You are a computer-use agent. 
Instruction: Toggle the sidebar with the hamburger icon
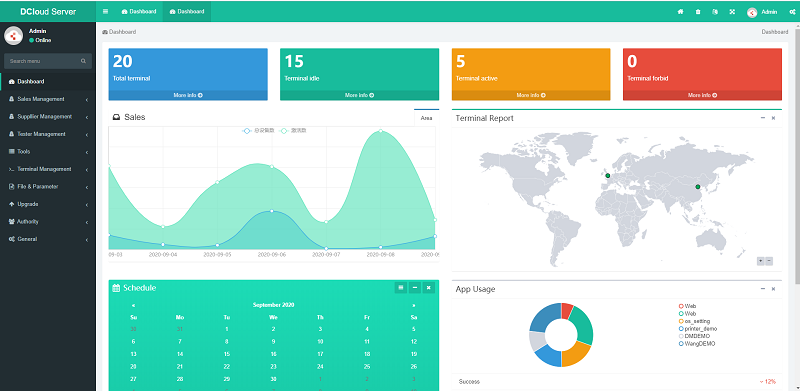(x=105, y=11)
